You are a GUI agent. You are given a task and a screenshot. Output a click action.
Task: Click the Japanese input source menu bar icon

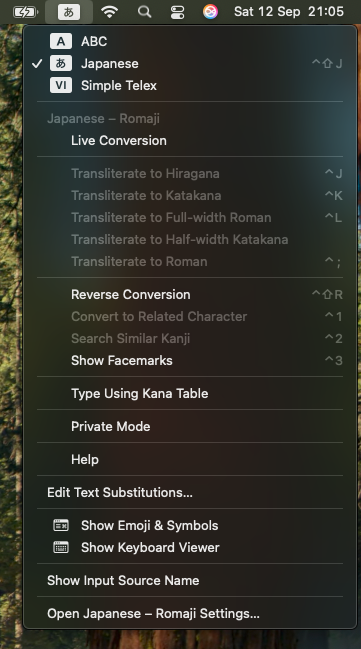pyautogui.click(x=69, y=12)
